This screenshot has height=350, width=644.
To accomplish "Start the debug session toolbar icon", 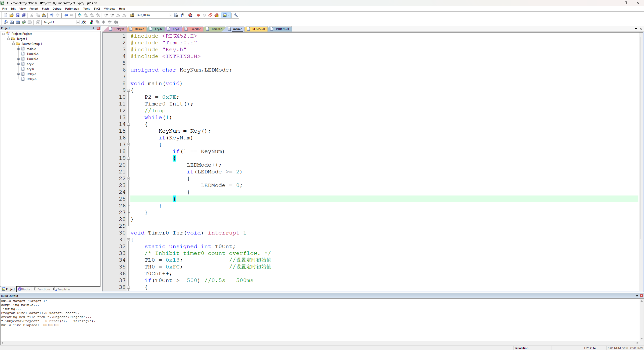I will pos(190,15).
